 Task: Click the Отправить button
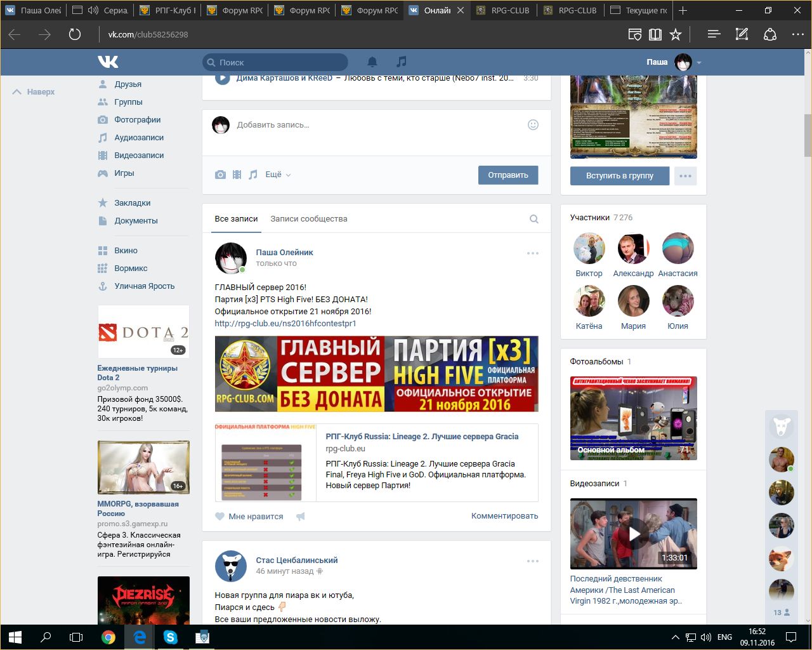coord(507,175)
